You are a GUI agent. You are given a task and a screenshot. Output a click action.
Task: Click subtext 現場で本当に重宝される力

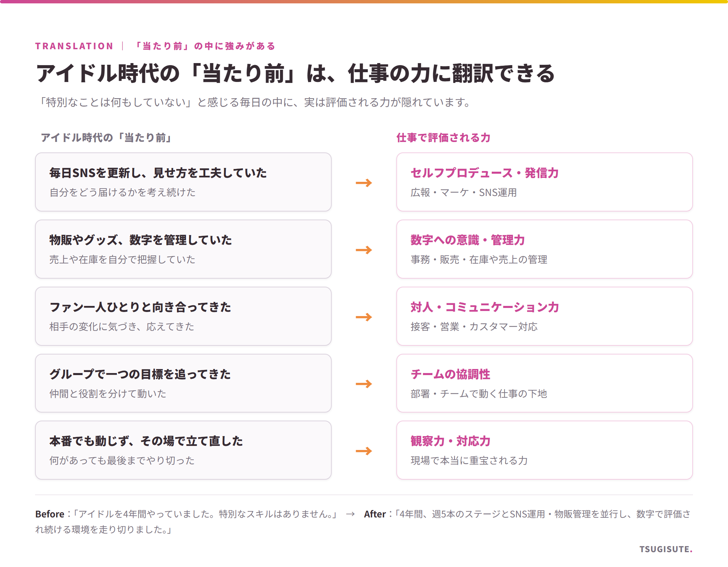click(469, 460)
